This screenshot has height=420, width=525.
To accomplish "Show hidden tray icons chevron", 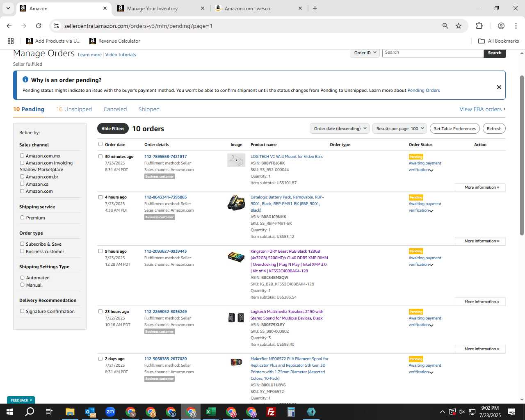I will tap(442, 412).
